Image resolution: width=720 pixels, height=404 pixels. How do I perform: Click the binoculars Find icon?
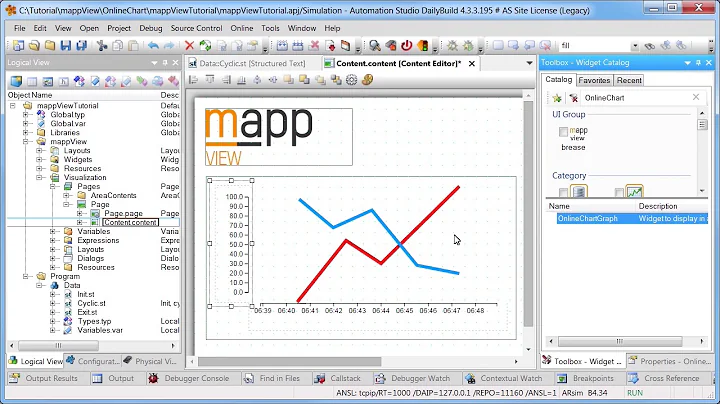(649, 45)
